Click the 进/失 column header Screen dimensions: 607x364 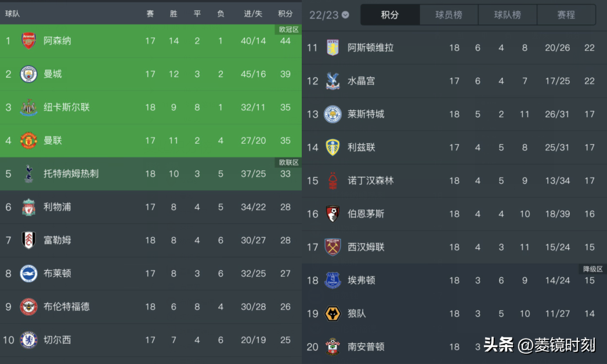pyautogui.click(x=252, y=13)
